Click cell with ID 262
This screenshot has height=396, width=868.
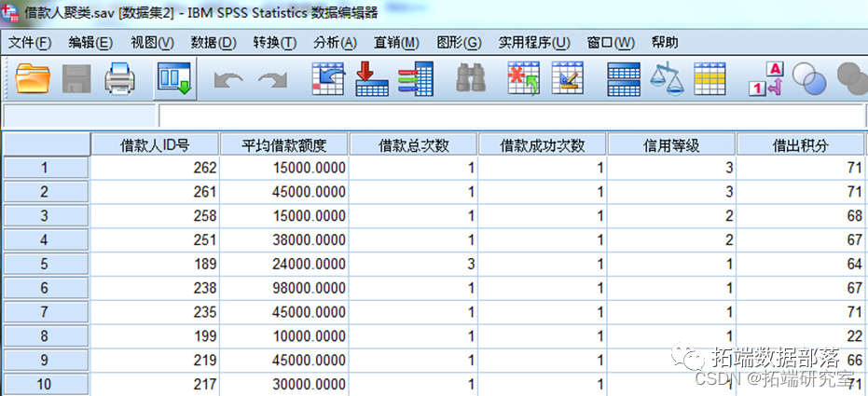click(x=155, y=168)
